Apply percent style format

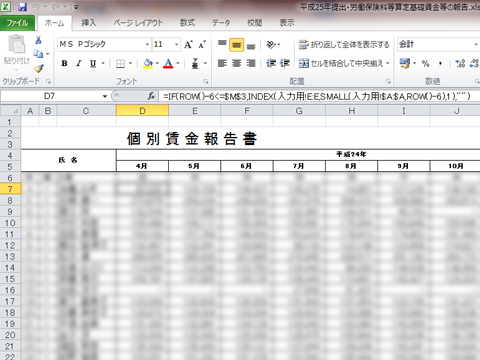426,63
